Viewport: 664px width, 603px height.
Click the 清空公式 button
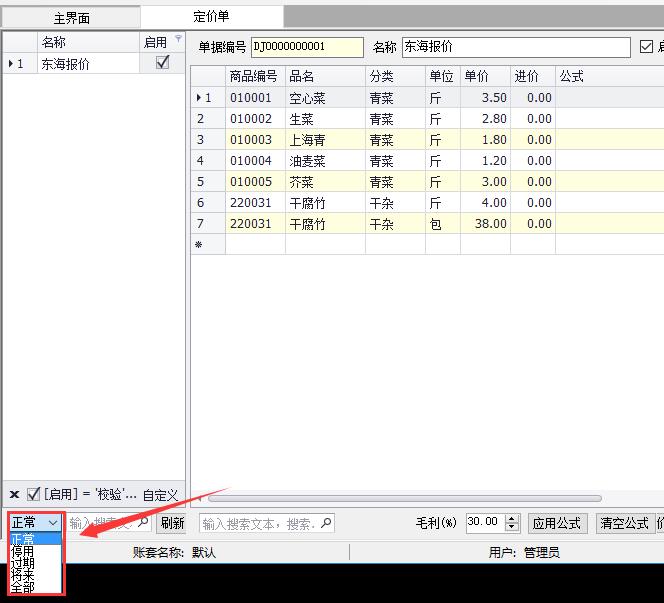click(x=625, y=523)
